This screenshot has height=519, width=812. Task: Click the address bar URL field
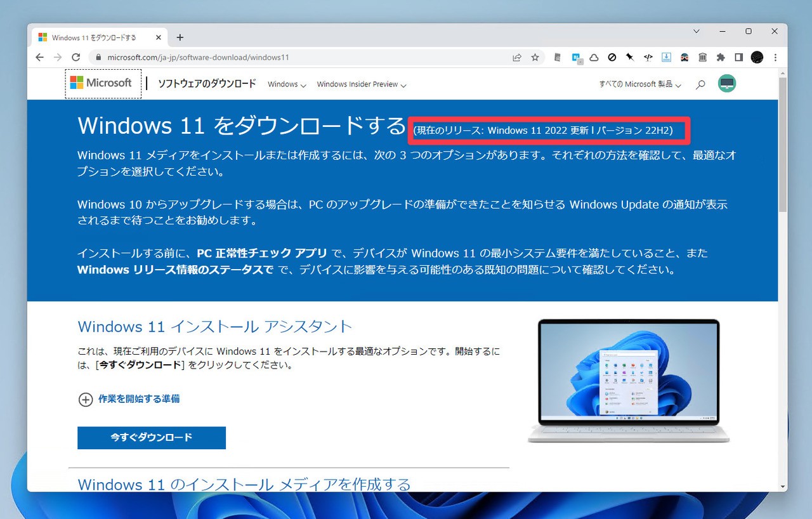coord(304,57)
